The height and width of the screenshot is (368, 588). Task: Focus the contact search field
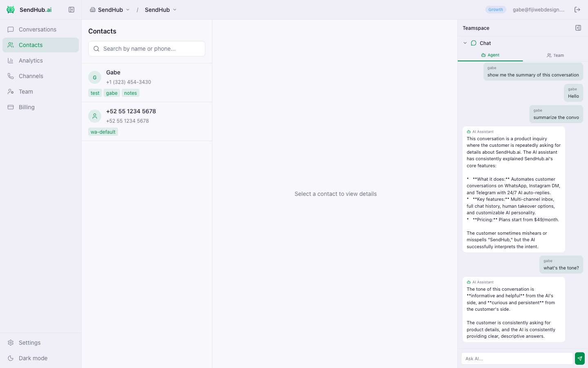[x=147, y=49]
